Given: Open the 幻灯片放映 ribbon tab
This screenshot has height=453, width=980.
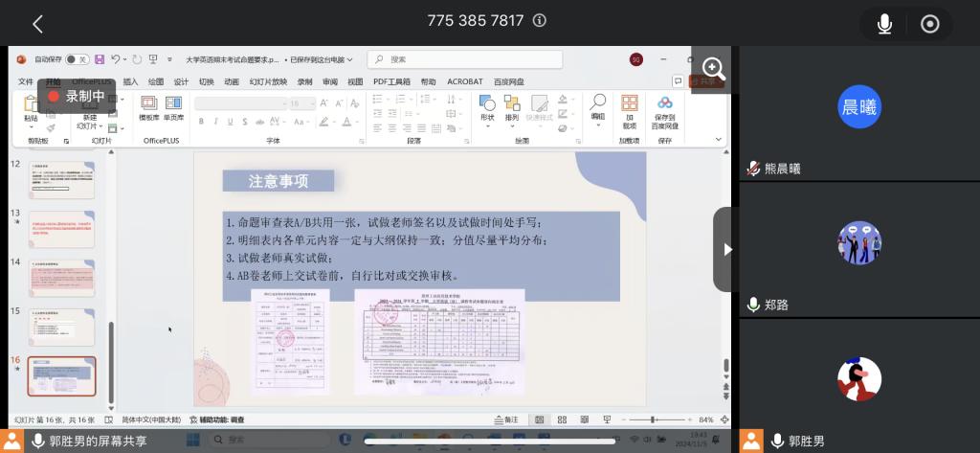Looking at the screenshot, I should tap(268, 82).
